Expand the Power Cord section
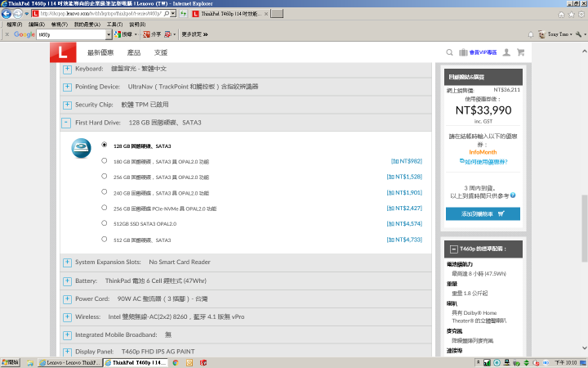The width and height of the screenshot is (588, 368). point(67,299)
